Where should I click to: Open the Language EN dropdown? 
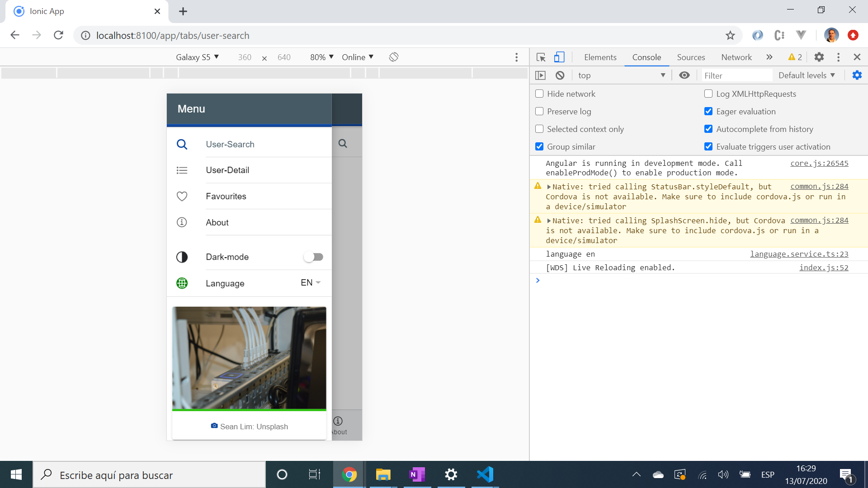pos(311,283)
